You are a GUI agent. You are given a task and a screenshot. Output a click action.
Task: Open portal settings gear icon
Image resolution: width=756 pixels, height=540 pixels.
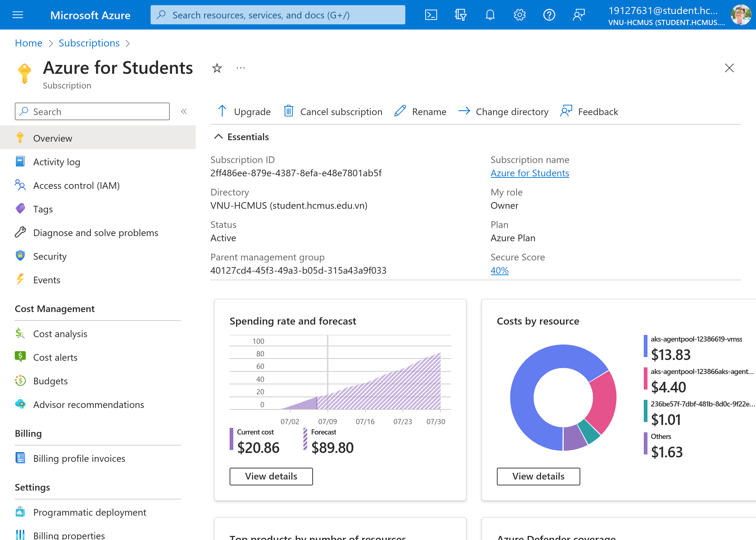click(x=520, y=15)
